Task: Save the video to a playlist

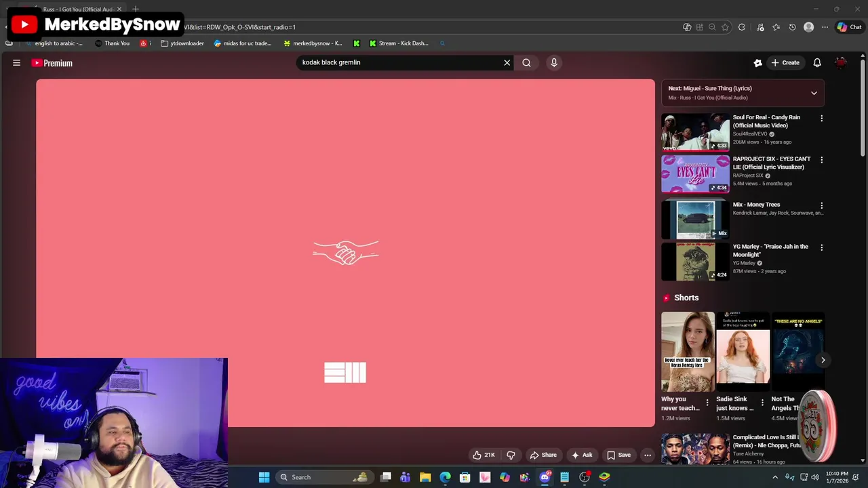Action: coord(618,455)
